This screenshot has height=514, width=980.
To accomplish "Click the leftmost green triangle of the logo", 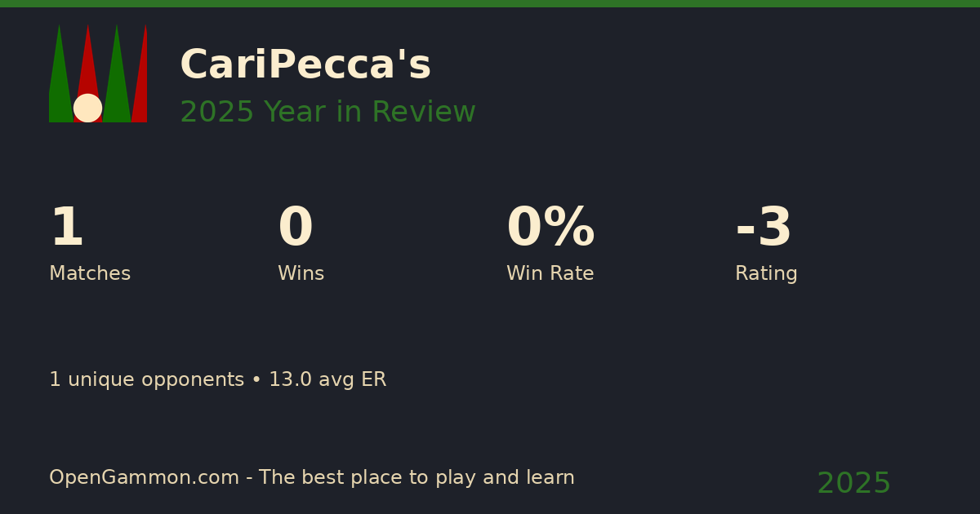I will coord(59,82).
